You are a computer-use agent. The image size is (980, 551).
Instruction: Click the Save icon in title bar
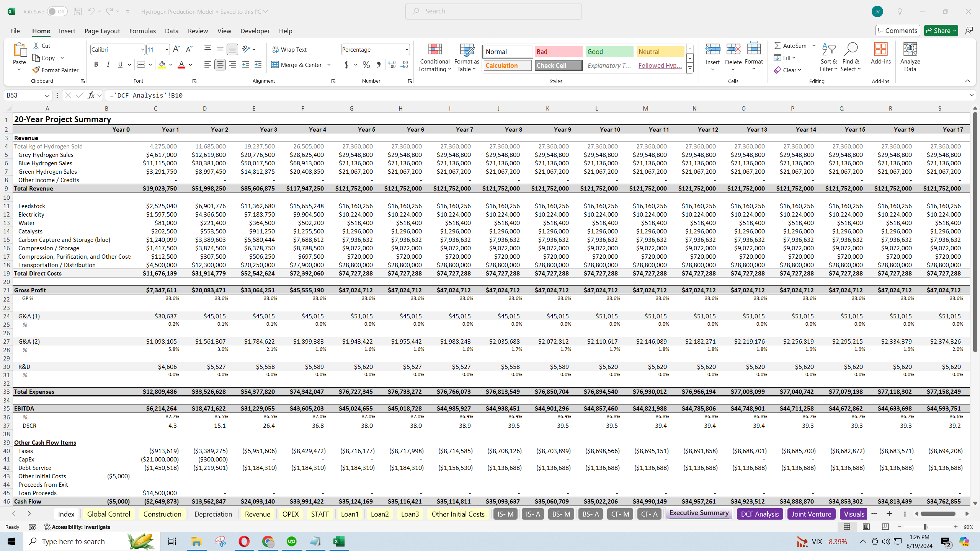[x=78, y=11]
